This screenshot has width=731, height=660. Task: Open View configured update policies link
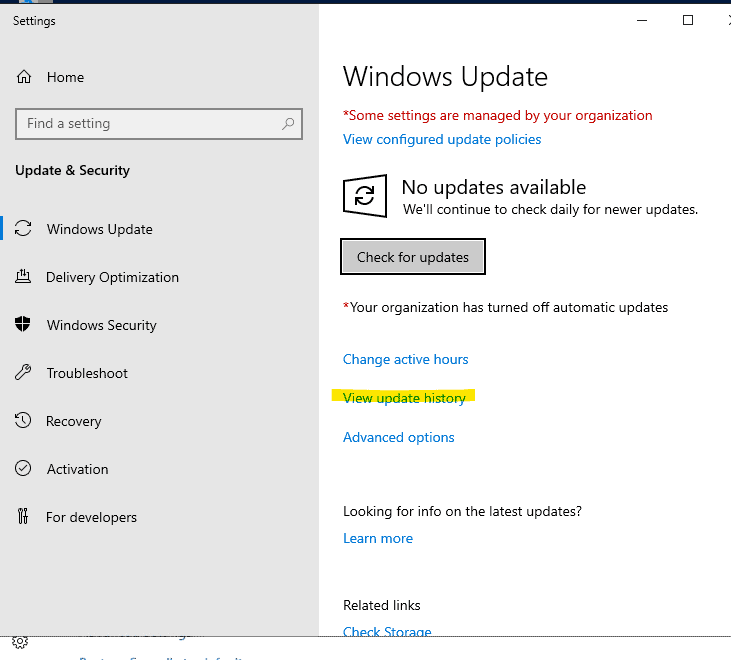tap(442, 139)
